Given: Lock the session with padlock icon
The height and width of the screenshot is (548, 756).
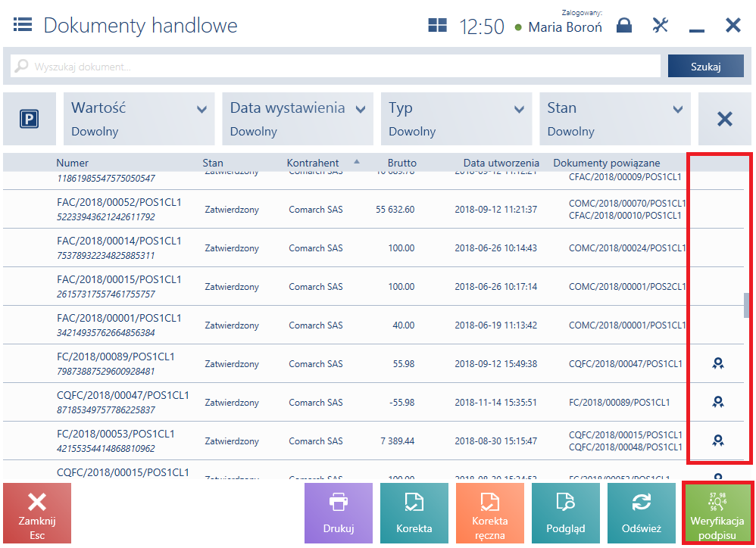Looking at the screenshot, I should click(624, 25).
